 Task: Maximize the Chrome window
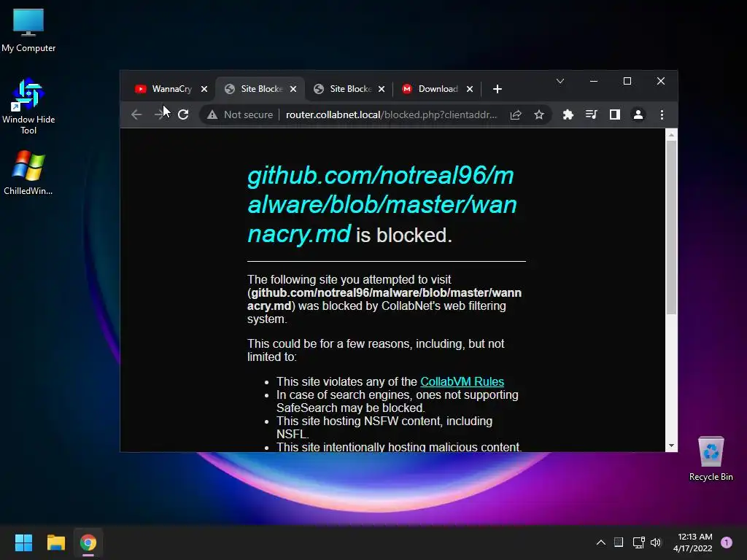[x=627, y=82]
